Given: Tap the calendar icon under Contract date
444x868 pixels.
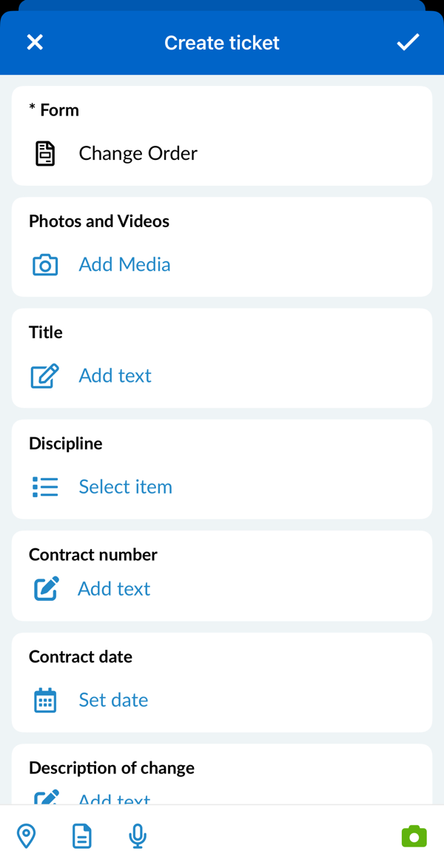Looking at the screenshot, I should tap(45, 699).
